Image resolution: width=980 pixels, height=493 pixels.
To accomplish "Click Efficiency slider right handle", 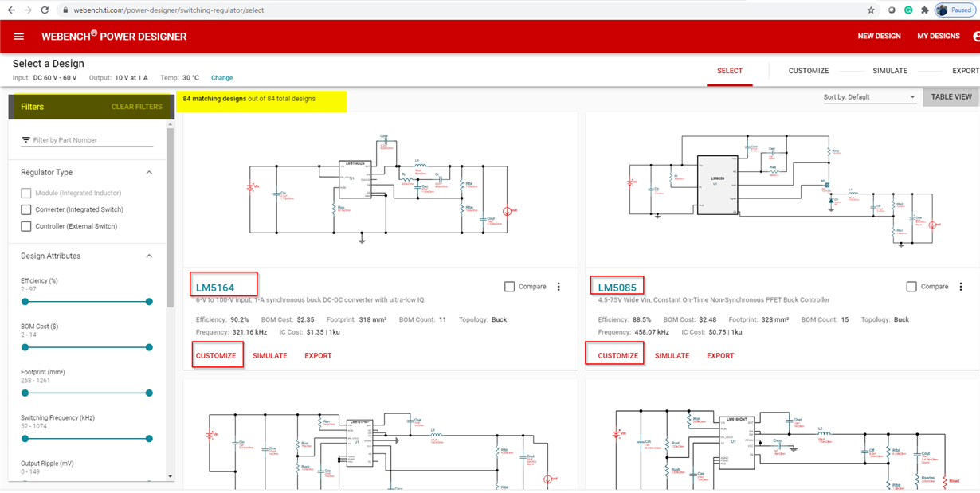I will 149,302.
